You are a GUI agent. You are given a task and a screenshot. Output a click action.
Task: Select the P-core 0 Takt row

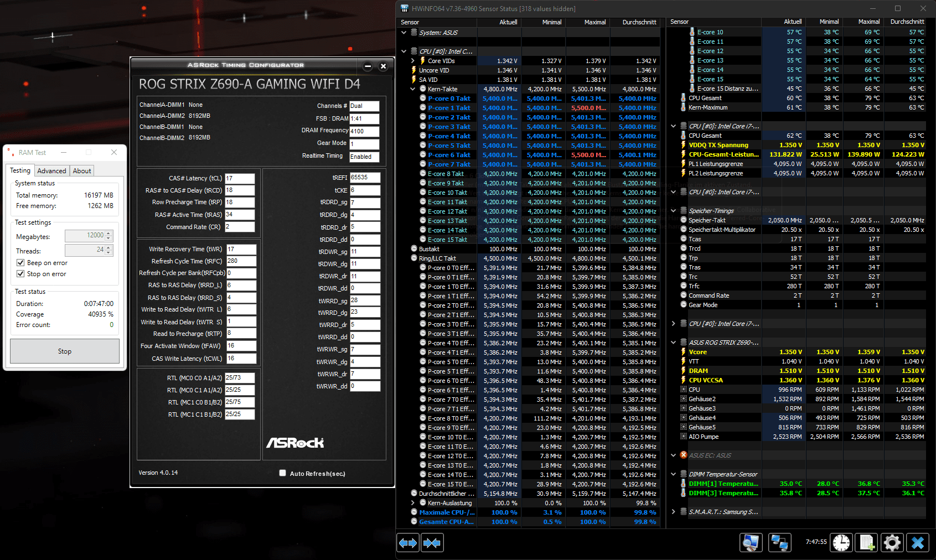pos(530,98)
